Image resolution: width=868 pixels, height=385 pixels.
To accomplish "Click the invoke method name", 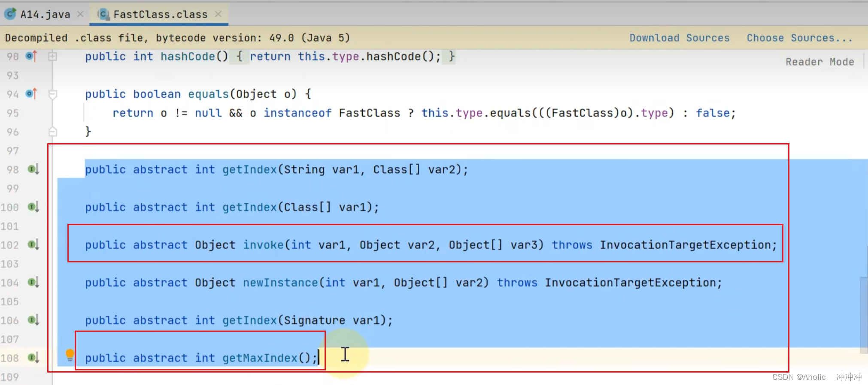I will (263, 245).
